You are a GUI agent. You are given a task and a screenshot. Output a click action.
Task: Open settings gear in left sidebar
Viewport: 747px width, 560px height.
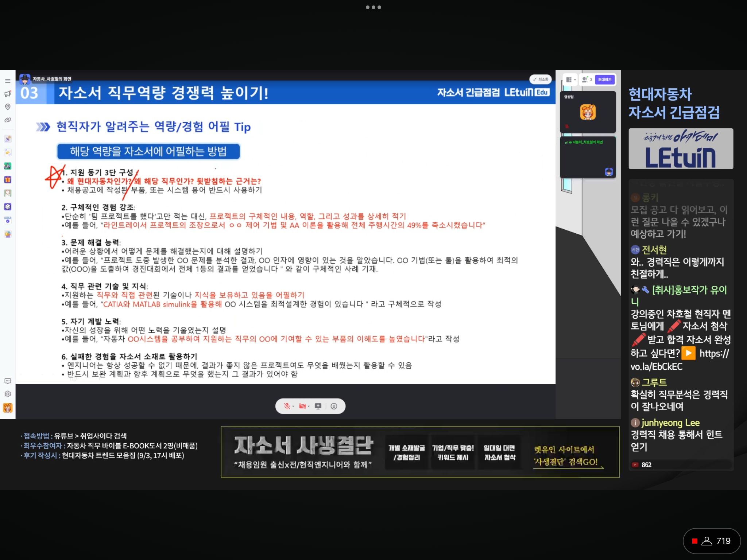click(8, 394)
